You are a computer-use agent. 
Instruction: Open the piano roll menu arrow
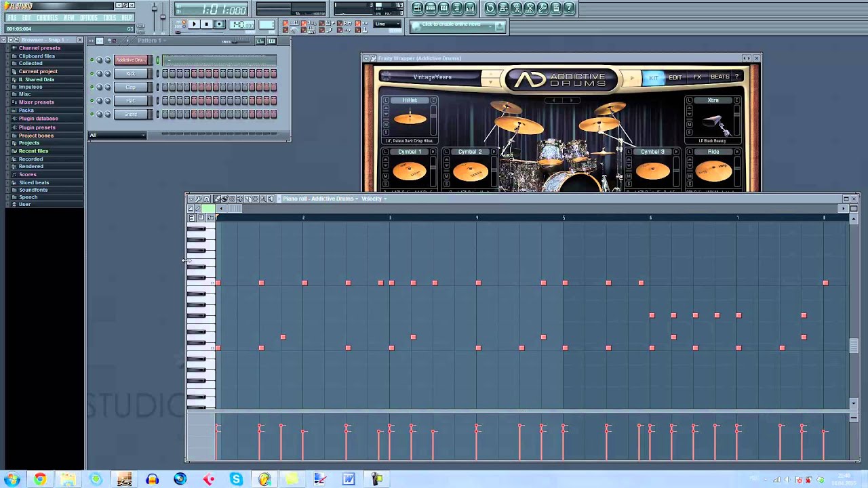tap(191, 199)
